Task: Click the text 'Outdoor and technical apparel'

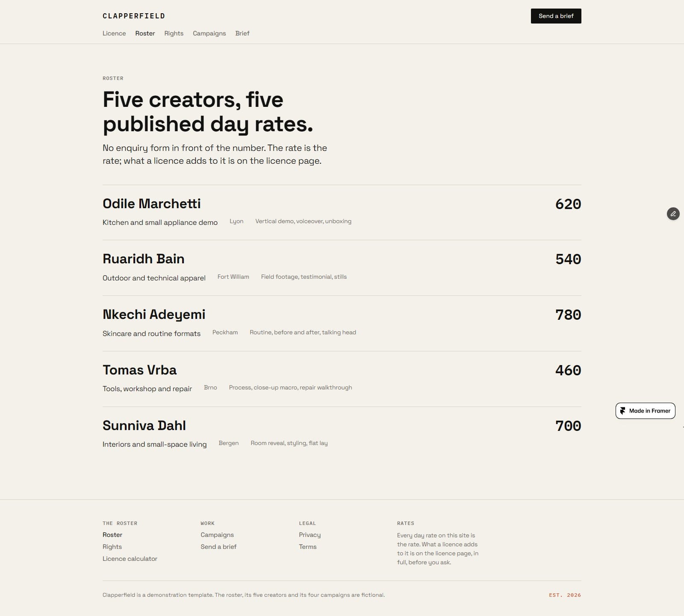Action: click(x=154, y=278)
